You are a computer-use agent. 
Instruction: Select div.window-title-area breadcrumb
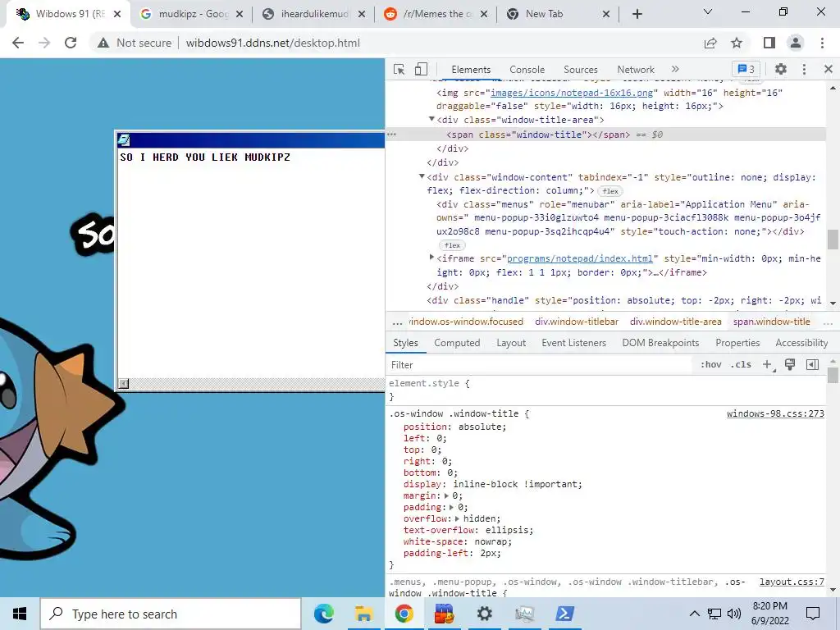(x=676, y=322)
